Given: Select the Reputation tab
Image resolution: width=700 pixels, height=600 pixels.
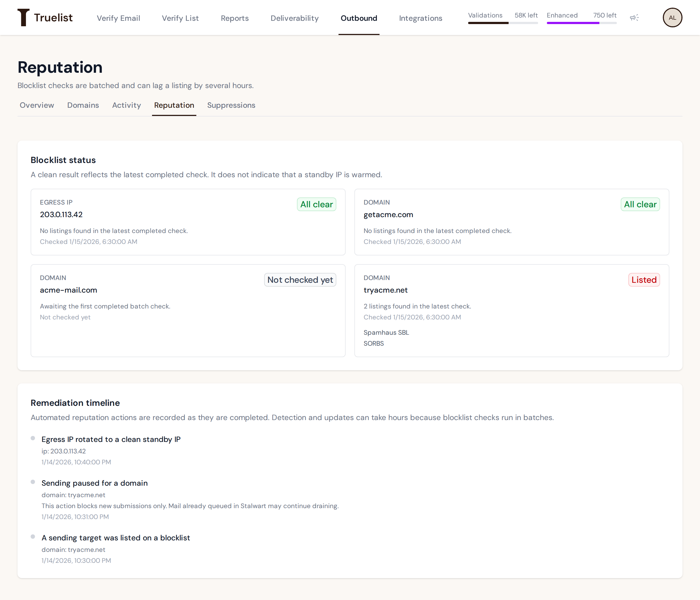Looking at the screenshot, I should (x=174, y=105).
